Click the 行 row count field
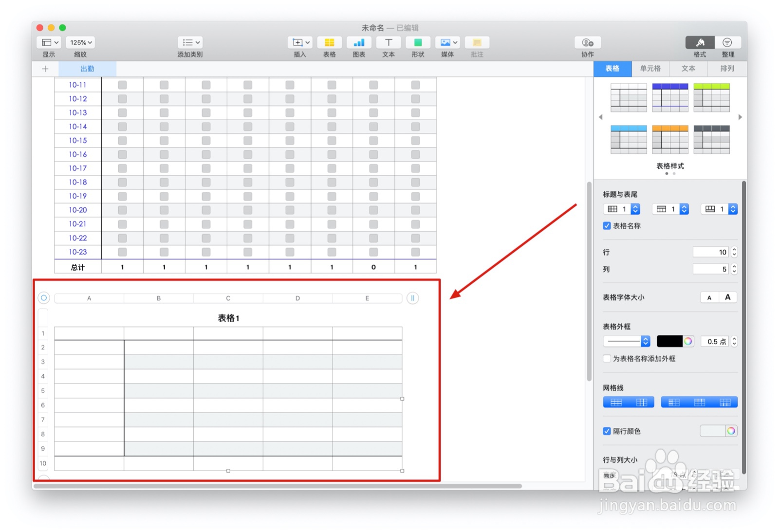This screenshot has height=532, width=779. click(711, 252)
